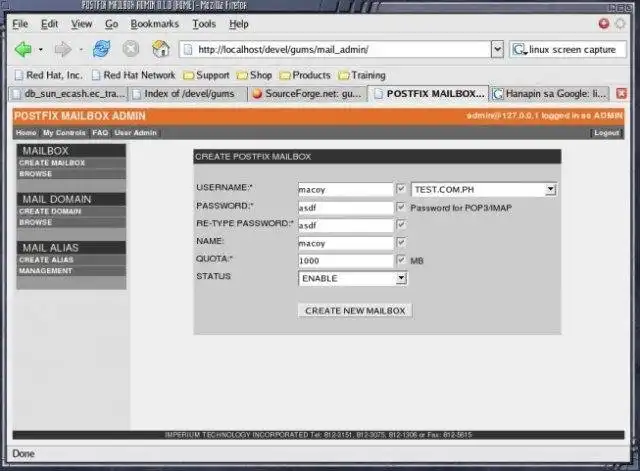Click the red adblock icon top right
Image resolution: width=640 pixels, height=471 pixels.
(x=604, y=24)
